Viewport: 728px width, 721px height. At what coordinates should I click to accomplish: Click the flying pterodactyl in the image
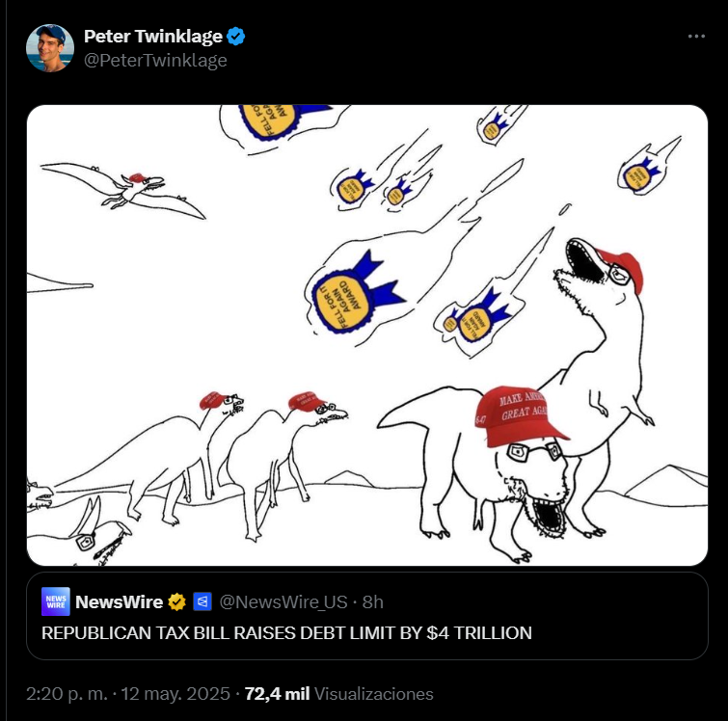124,190
